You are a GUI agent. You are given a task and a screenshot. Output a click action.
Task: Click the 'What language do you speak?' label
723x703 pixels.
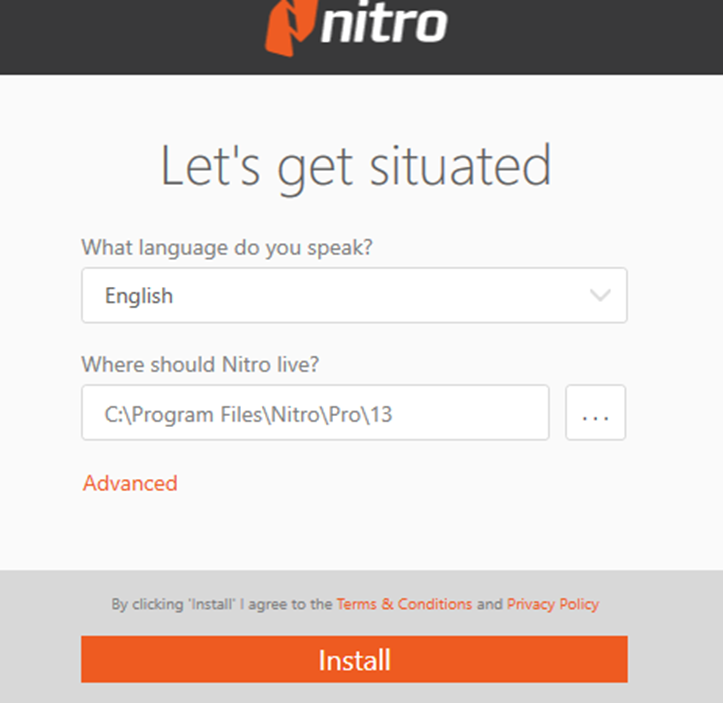point(227,248)
